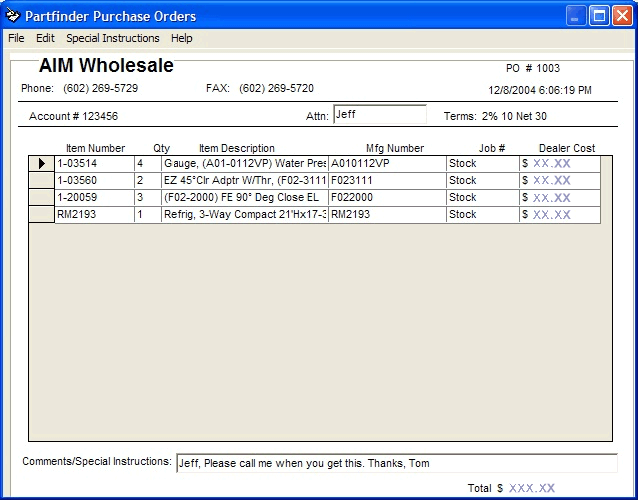Close the Partfinder Purchase Orders window
The height and width of the screenshot is (500, 638).
pos(623,16)
